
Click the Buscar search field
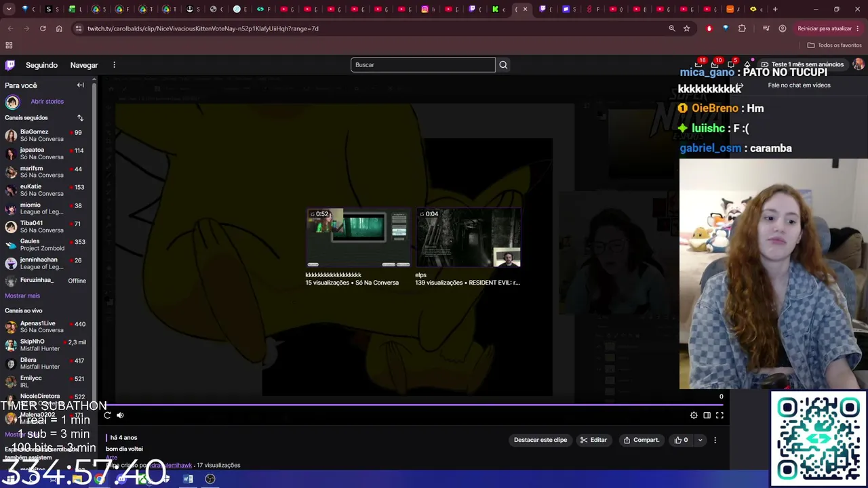click(x=422, y=65)
